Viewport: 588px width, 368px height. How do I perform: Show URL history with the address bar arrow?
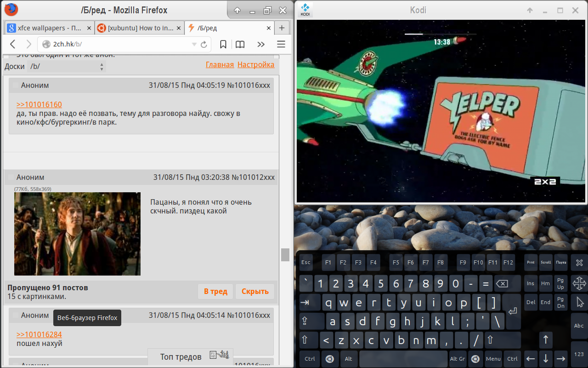click(194, 44)
